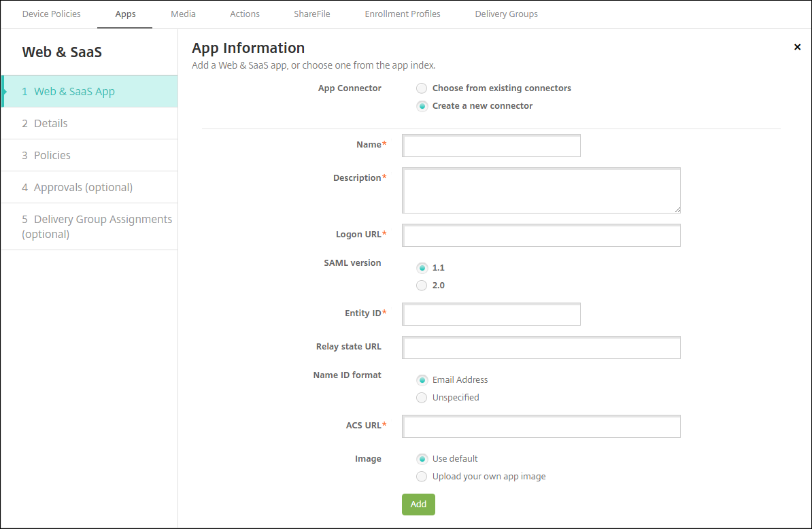
Task: Close the App Information dialog
Action: coord(797,47)
